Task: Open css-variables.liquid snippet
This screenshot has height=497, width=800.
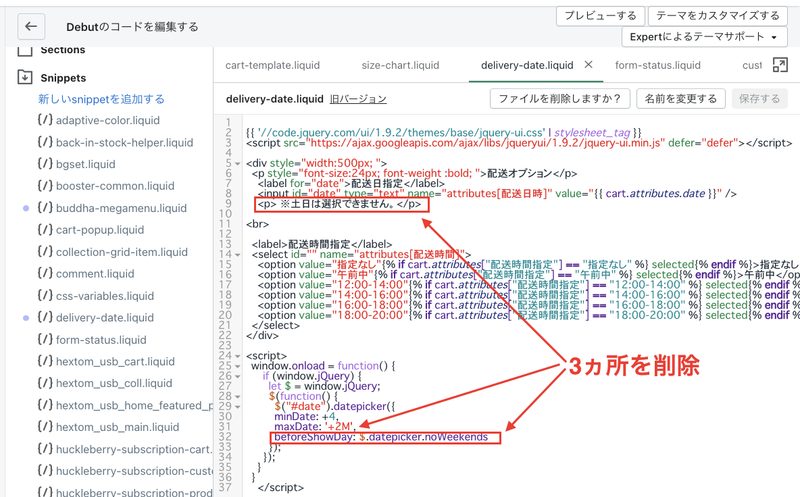Action: point(105,296)
